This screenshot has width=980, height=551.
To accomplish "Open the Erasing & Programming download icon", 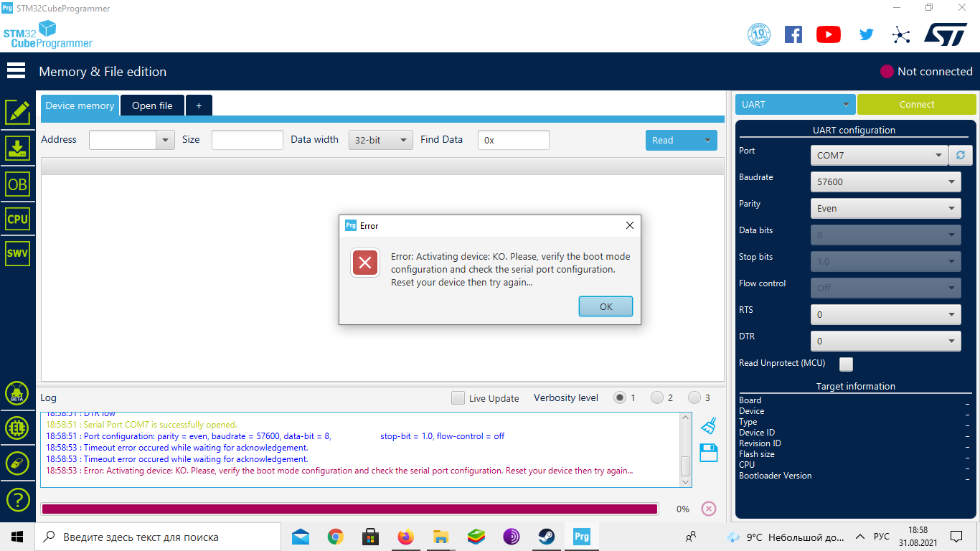I will (17, 149).
